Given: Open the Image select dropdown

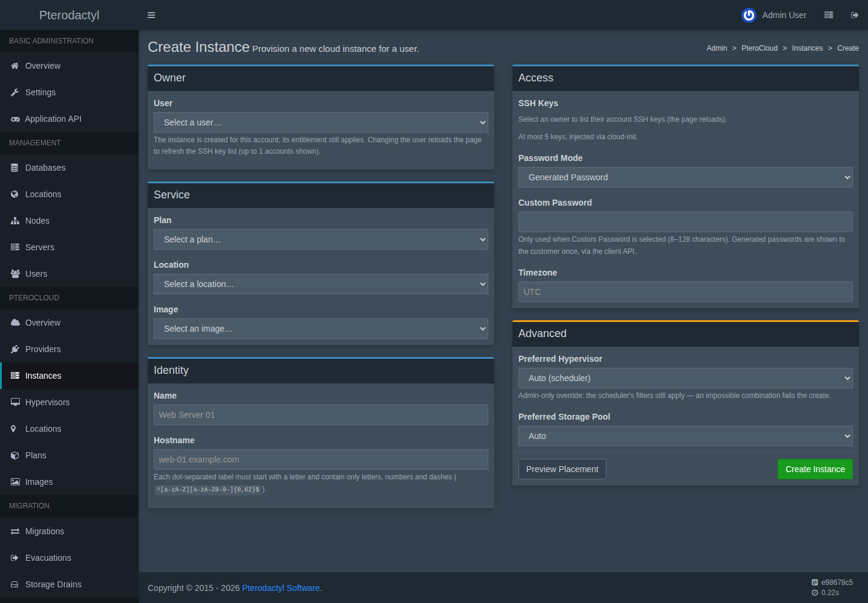Looking at the screenshot, I should 321,329.
